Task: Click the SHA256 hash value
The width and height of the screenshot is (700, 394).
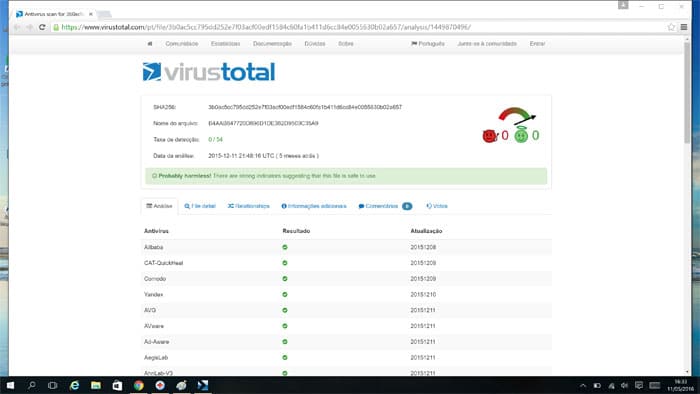Action: (305, 107)
